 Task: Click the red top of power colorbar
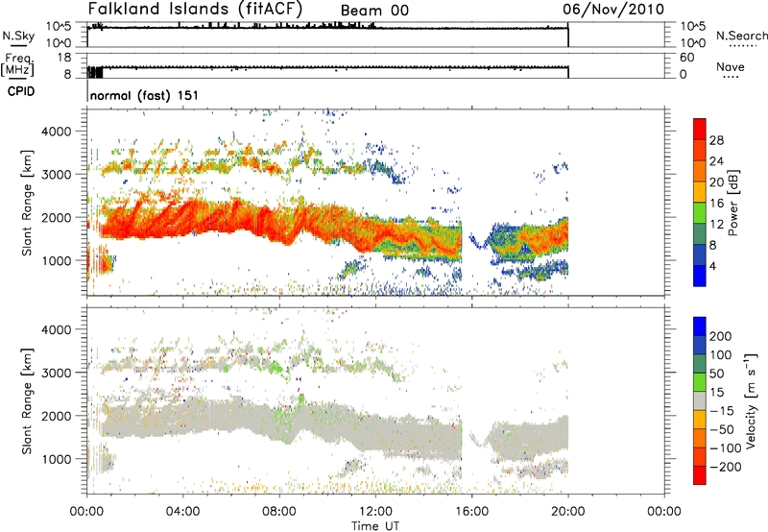click(700, 129)
